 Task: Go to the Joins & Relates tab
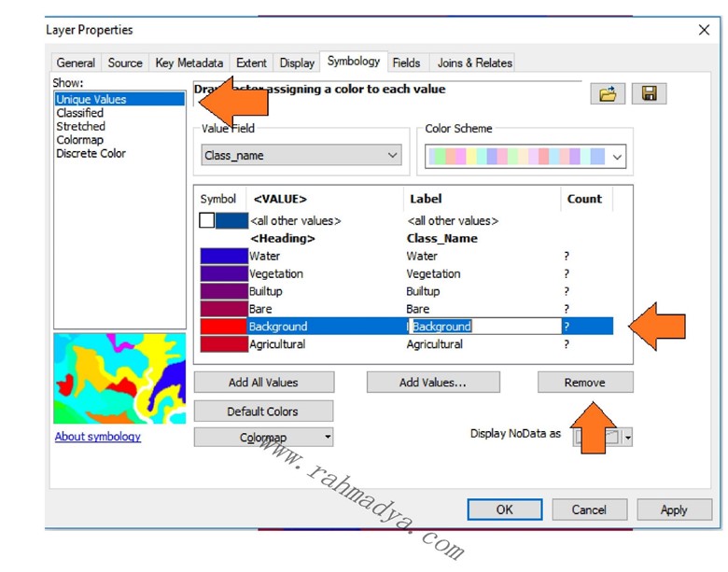click(474, 63)
